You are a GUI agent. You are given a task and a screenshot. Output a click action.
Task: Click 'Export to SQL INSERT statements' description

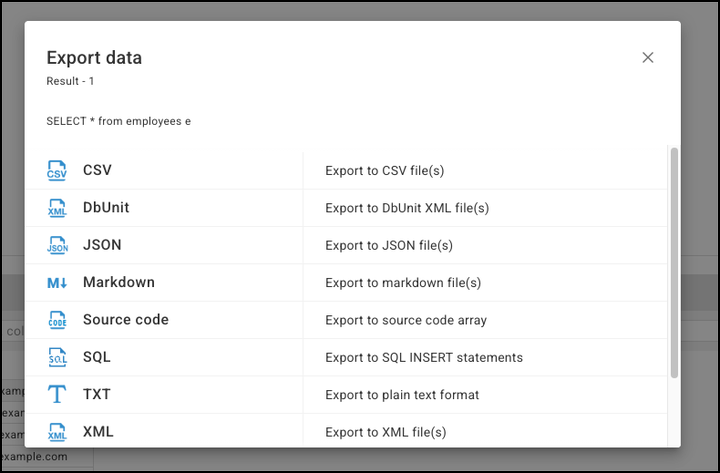coord(424,357)
